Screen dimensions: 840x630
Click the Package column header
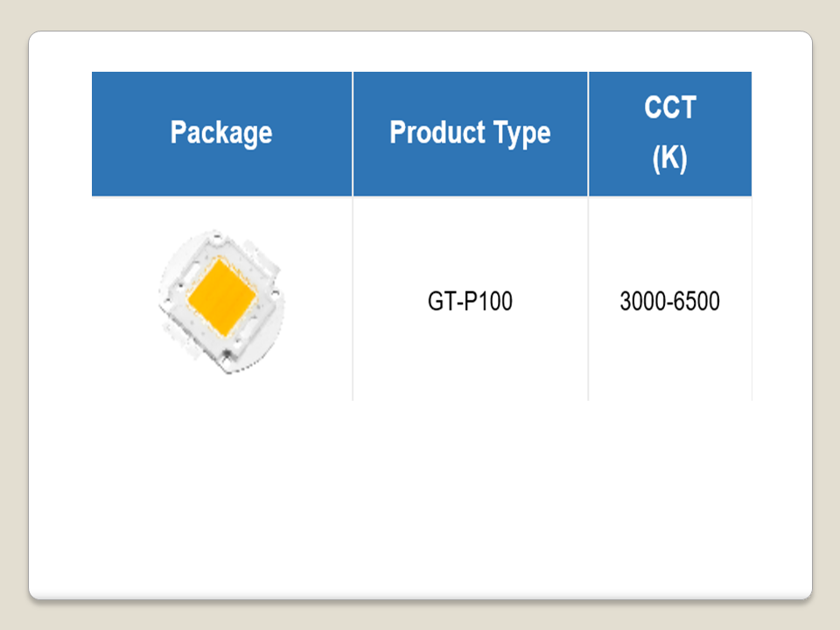(221, 133)
